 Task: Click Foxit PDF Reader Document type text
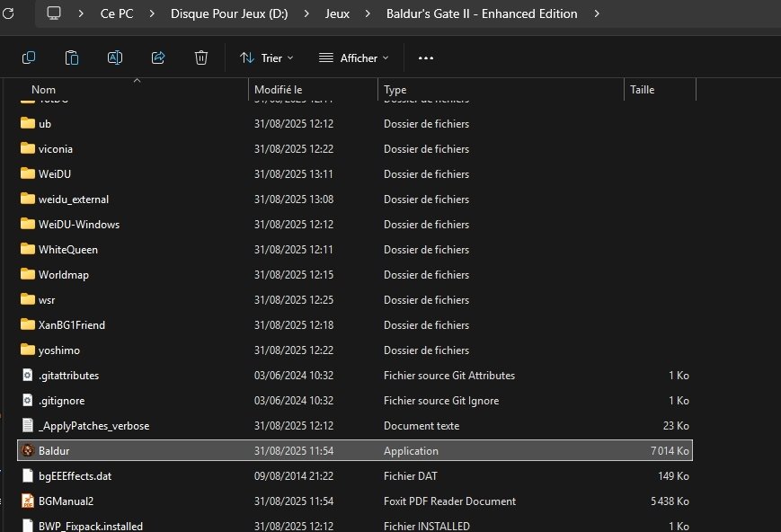[x=449, y=501]
